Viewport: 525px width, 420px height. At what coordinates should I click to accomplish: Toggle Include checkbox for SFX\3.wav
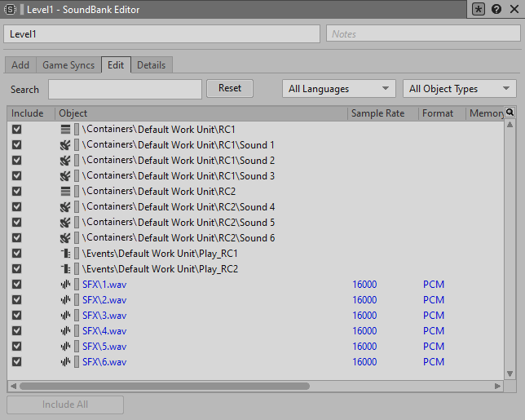coord(17,316)
